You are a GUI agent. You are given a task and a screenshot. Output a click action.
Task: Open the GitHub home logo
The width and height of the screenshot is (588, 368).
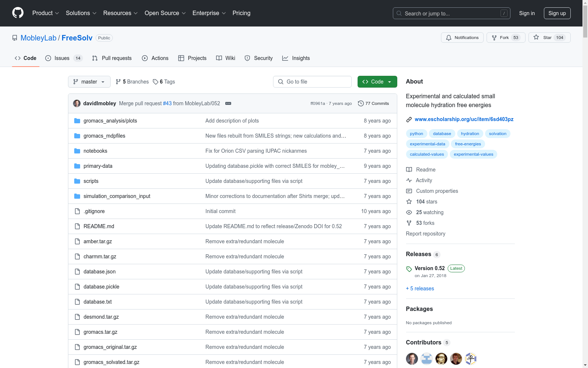click(18, 13)
